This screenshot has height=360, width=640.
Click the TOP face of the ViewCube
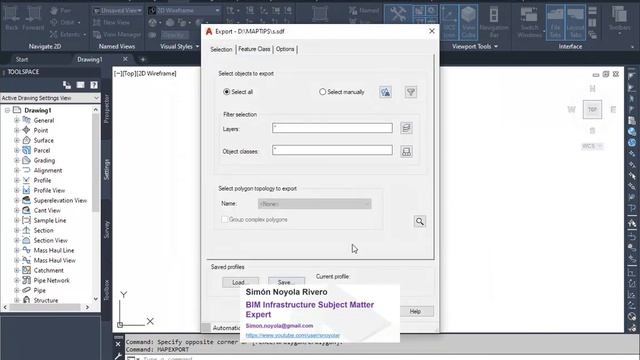(x=592, y=109)
